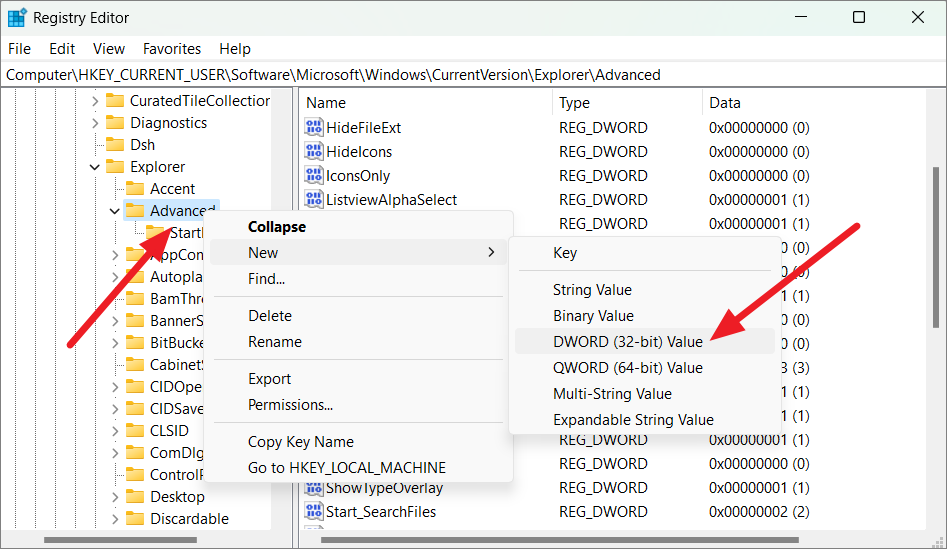Image resolution: width=947 pixels, height=549 pixels.
Task: Choose Go to HKEY_LOCAL_MACHINE
Action: point(359,468)
